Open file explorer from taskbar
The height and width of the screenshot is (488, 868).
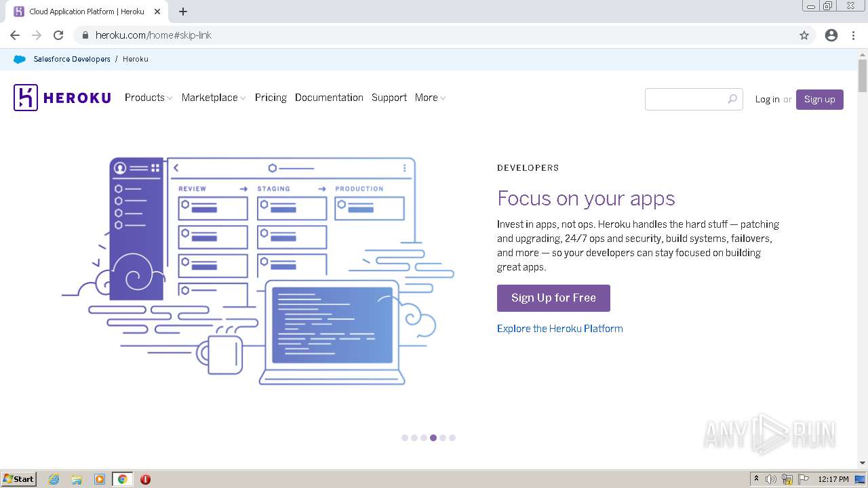click(x=77, y=479)
